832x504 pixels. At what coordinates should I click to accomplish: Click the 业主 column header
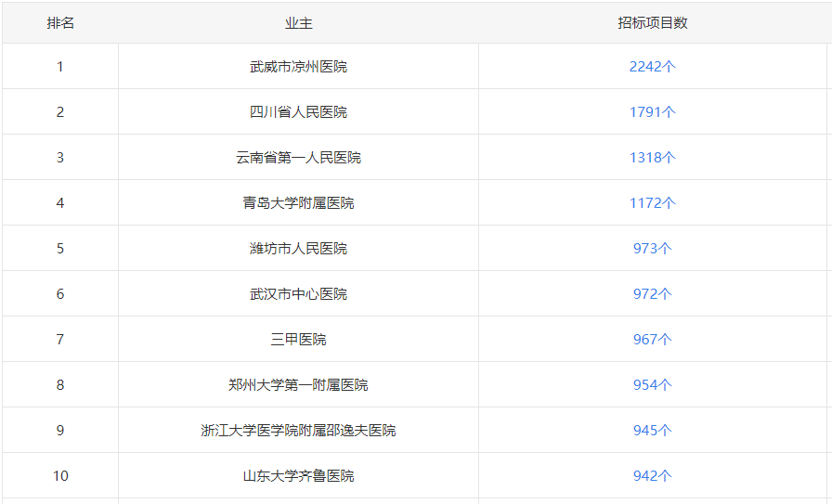click(298, 23)
